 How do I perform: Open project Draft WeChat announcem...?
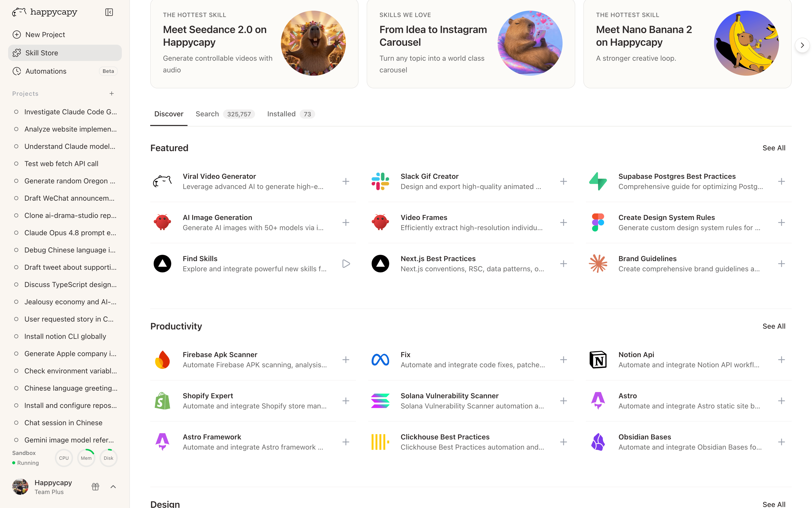tap(65, 198)
